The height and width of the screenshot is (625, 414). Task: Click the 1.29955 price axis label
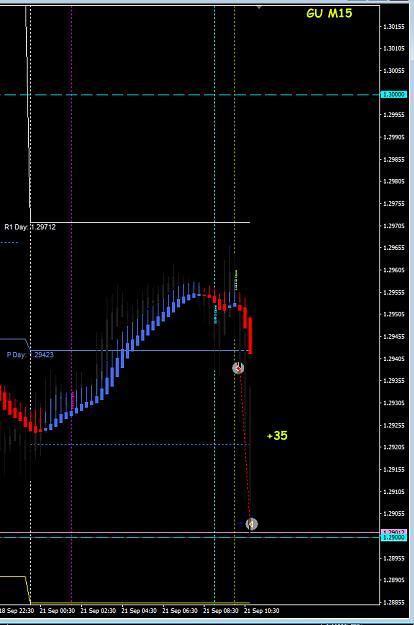click(x=394, y=115)
